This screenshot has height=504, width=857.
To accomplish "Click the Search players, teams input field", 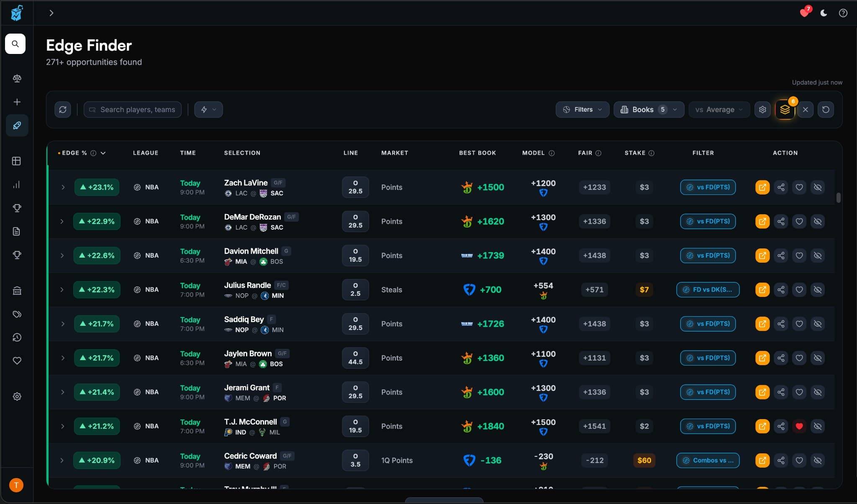I will 132,109.
